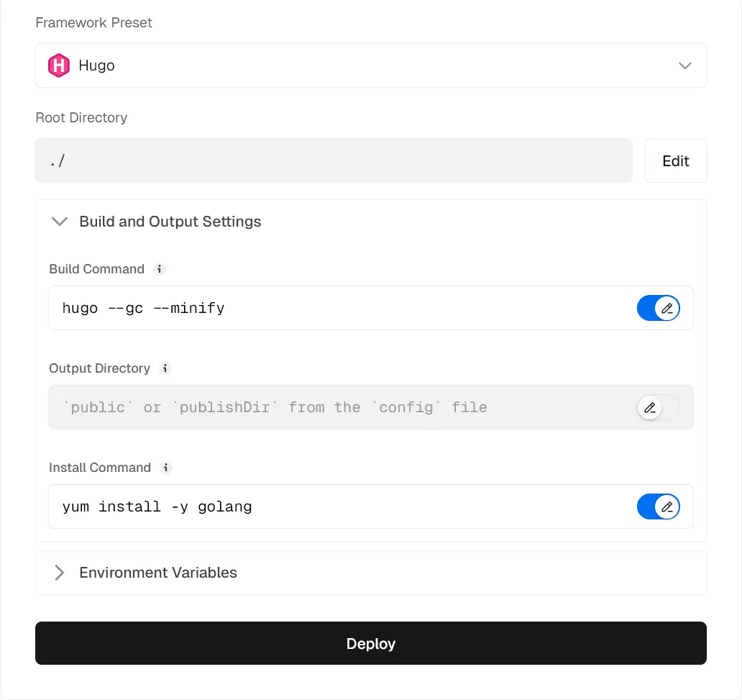Open the Framework Preset dropdown
The width and height of the screenshot is (742, 700).
[370, 65]
